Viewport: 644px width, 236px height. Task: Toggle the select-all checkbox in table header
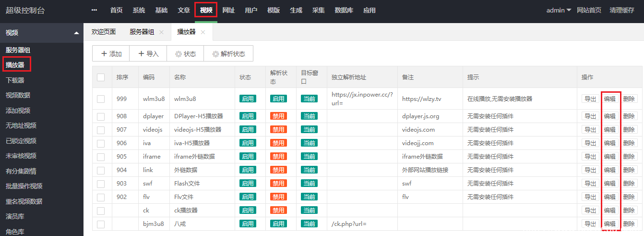click(x=101, y=77)
